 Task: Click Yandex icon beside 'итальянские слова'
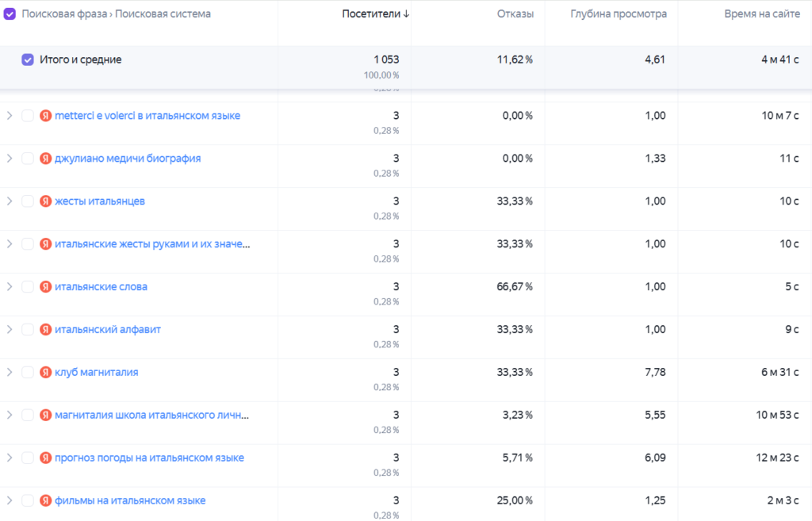point(45,286)
